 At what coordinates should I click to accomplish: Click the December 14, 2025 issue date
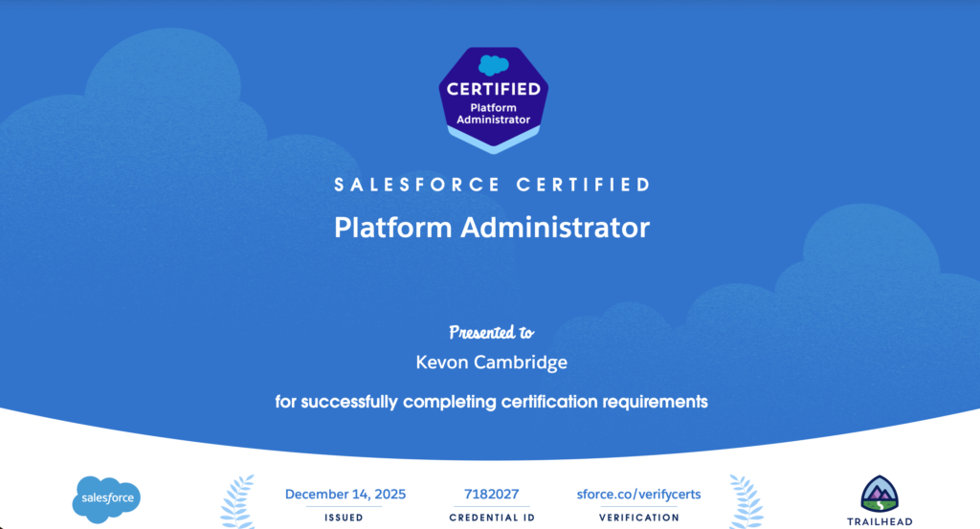tap(345, 494)
